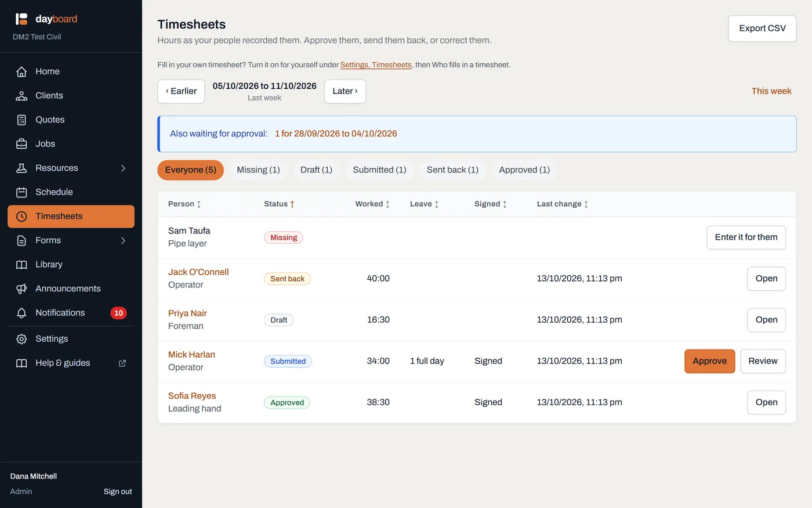Click the Announcements megaphone icon
The height and width of the screenshot is (508, 812).
21,289
